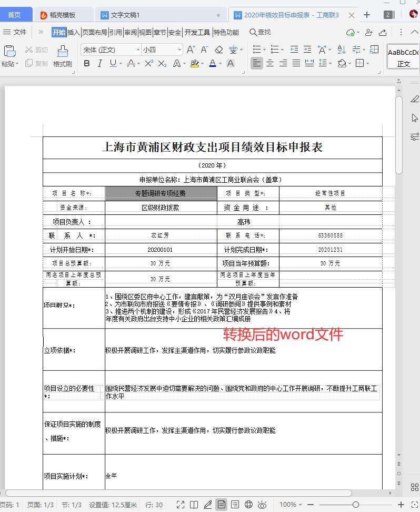Click the 专题调研专项经费 table cell
420x512 pixels.
pos(161,193)
